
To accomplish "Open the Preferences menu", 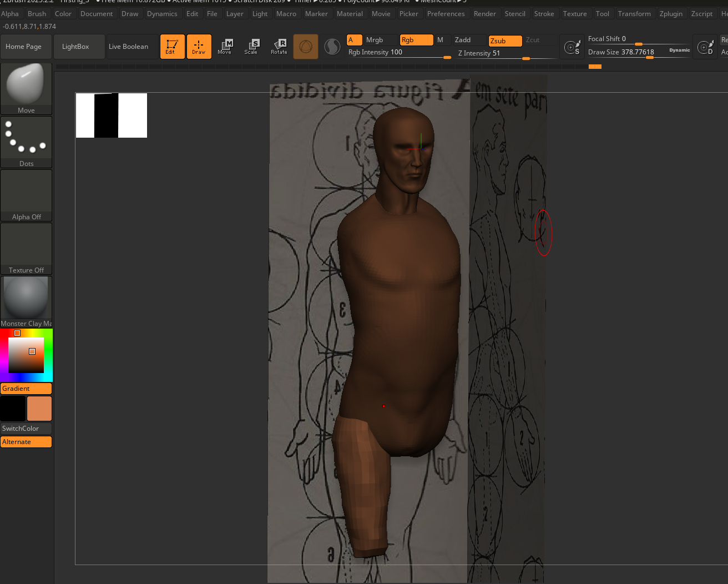I will click(446, 14).
